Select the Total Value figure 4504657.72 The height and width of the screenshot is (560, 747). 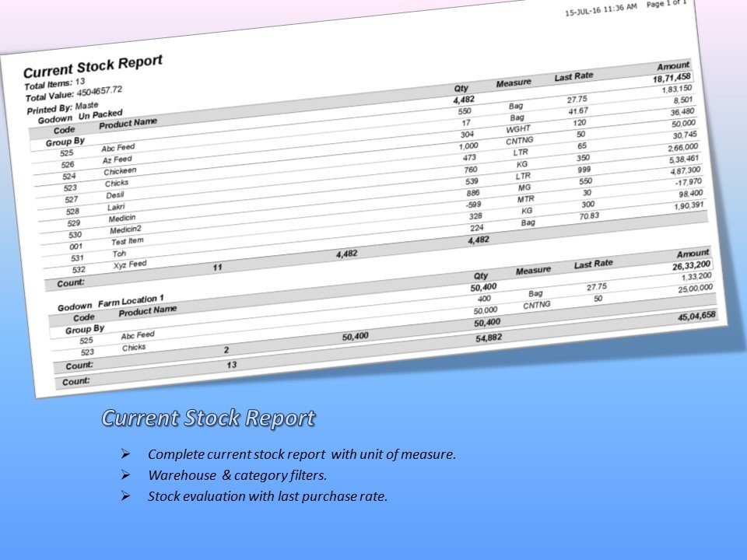coord(99,91)
